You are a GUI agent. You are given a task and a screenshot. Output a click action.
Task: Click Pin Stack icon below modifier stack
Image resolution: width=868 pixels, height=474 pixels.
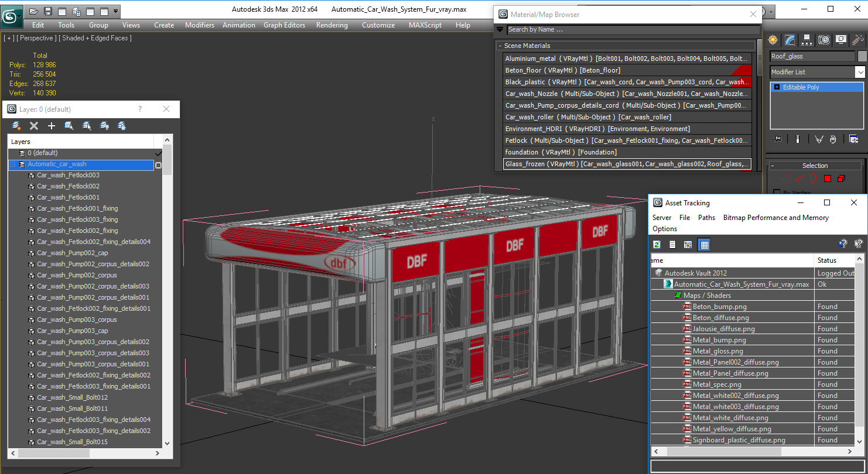778,139
